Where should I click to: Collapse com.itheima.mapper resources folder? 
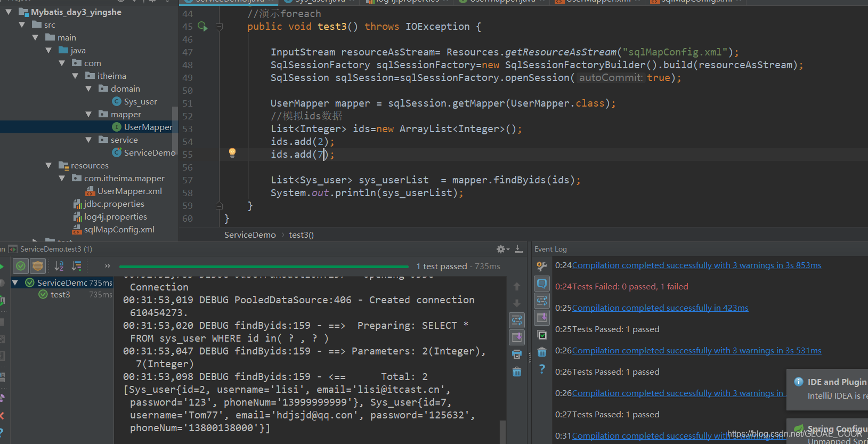62,178
